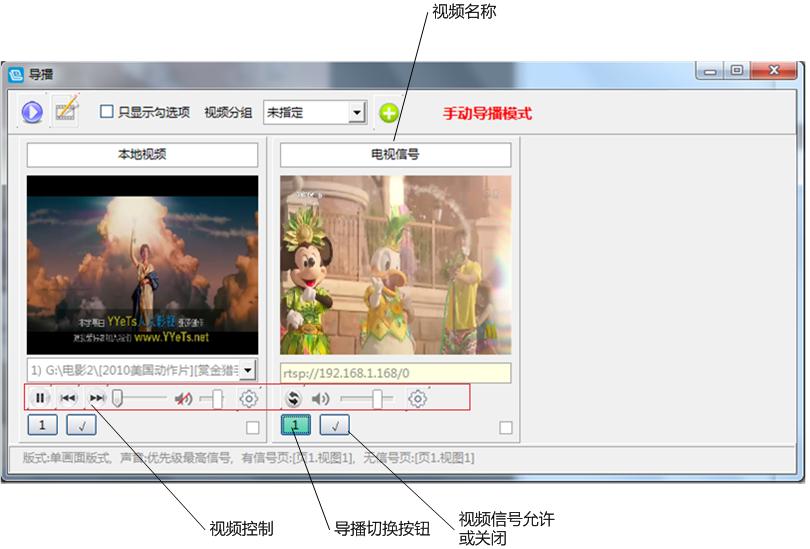Skip to next local video
The width and height of the screenshot is (810, 549).
pyautogui.click(x=97, y=398)
